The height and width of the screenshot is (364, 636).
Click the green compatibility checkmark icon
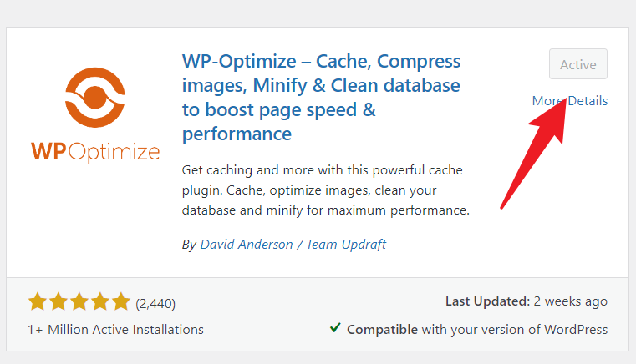(x=335, y=328)
